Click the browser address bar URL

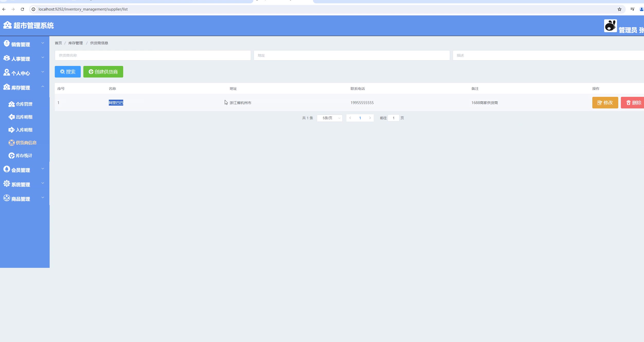point(83,9)
